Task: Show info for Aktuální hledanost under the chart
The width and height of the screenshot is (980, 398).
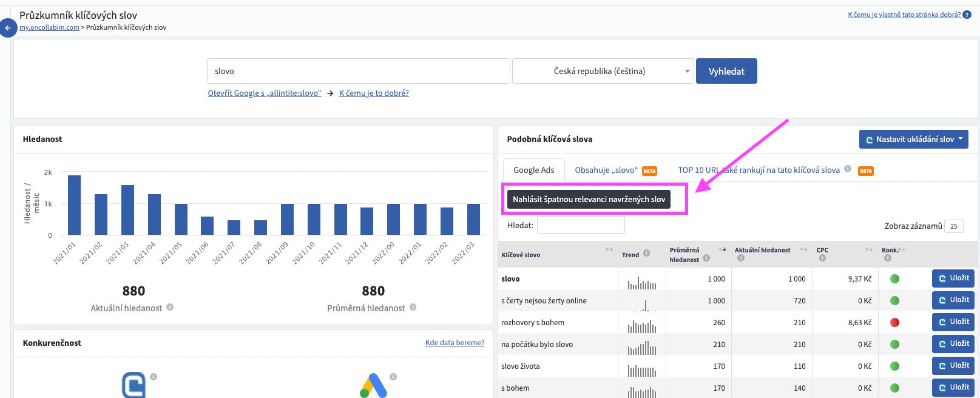Action: 170,307
